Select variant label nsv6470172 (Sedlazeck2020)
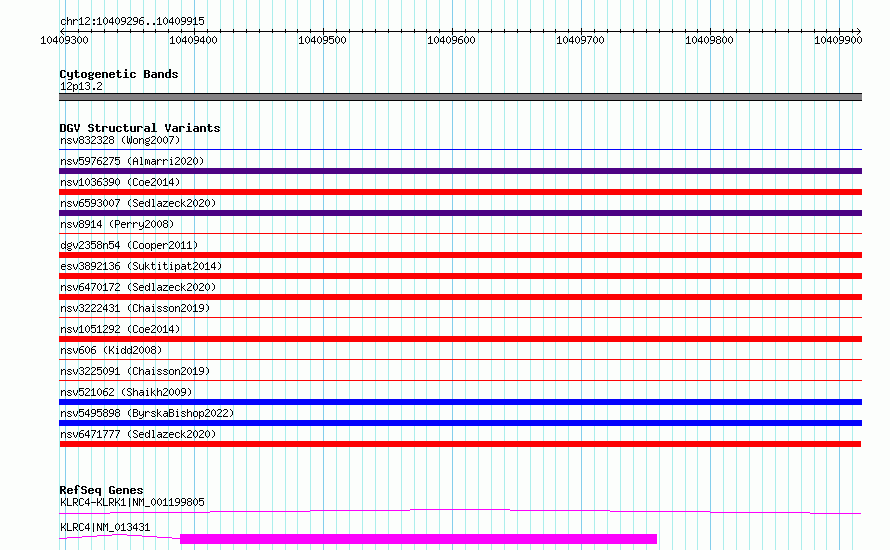 [138, 287]
